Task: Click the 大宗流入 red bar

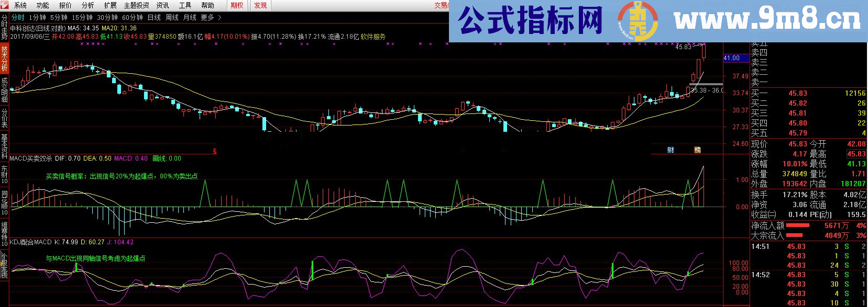Action: pos(795,235)
